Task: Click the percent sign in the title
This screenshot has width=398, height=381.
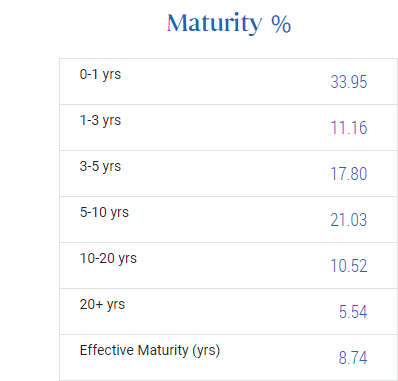Action: pos(281,24)
